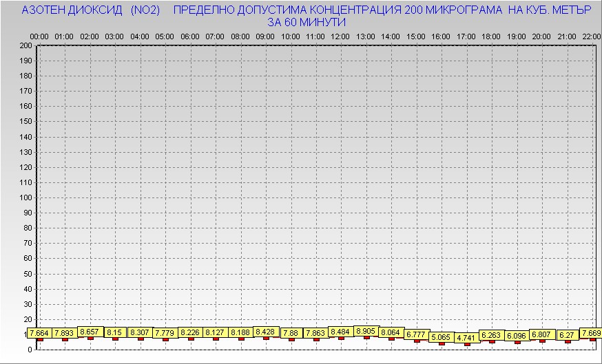Click the 12:00 time axis label
This screenshot has width=602, height=364.
(340, 36)
